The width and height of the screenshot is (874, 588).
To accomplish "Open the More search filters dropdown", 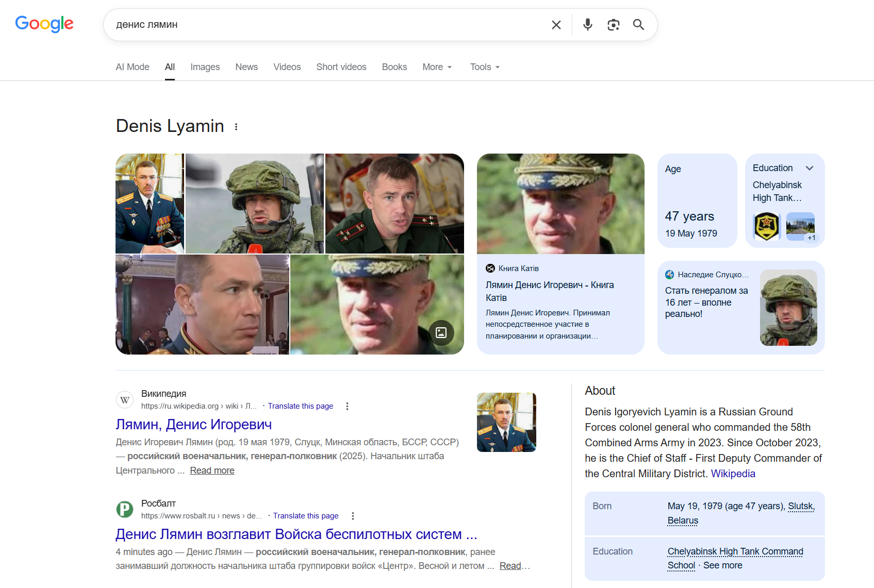I will [x=437, y=67].
